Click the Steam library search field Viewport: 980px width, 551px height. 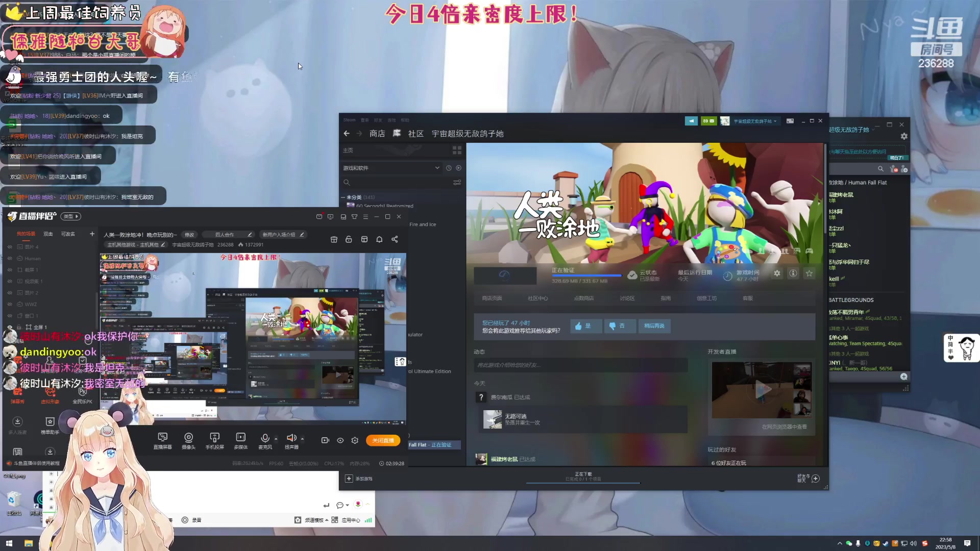397,182
